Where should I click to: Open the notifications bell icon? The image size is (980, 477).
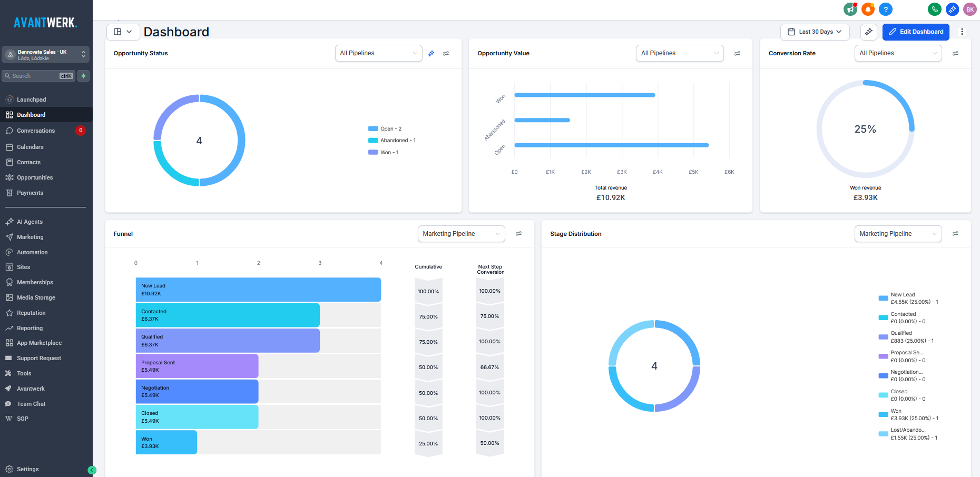[868, 9]
